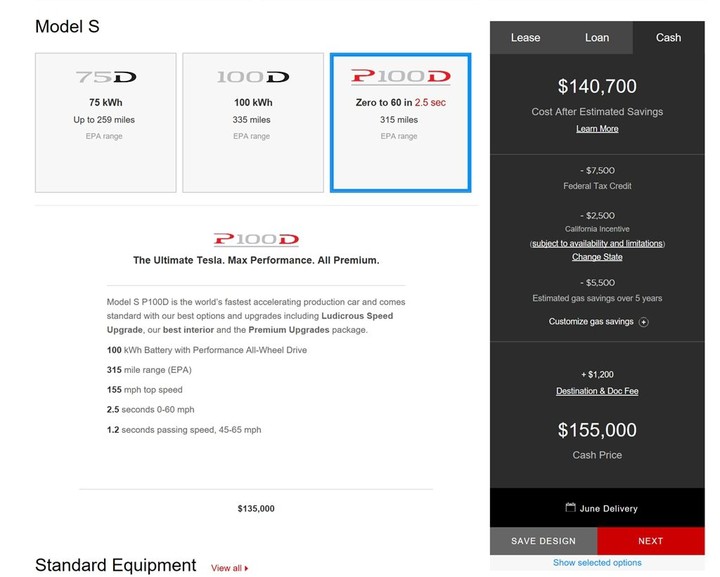Click the $135,000 price text

click(x=256, y=509)
